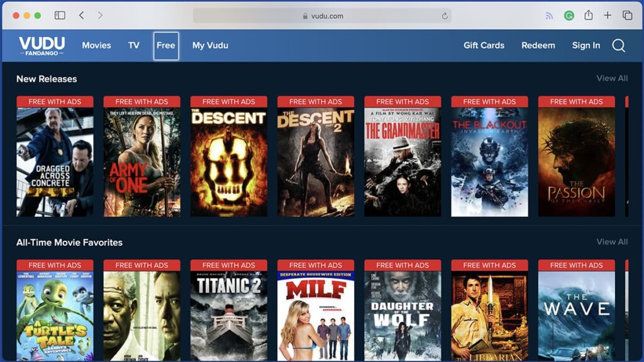Screen dimensions: 644x362
Task: Toggle the Safari sidebar icon
Action: point(60,16)
